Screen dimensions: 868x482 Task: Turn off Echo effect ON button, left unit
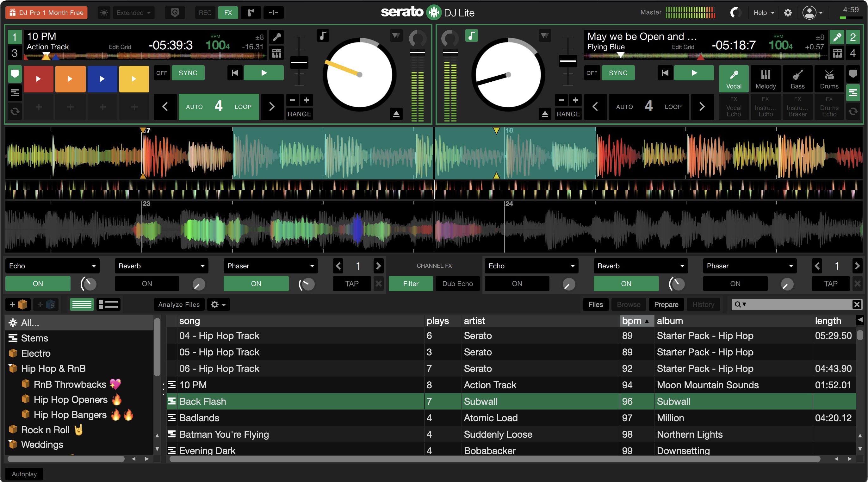pos(38,284)
